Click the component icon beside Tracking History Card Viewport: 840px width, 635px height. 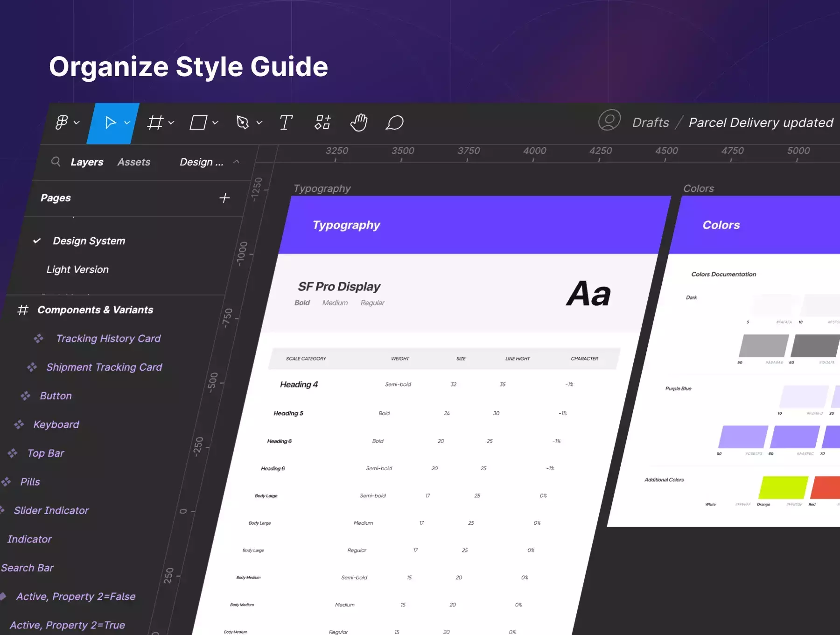38,339
